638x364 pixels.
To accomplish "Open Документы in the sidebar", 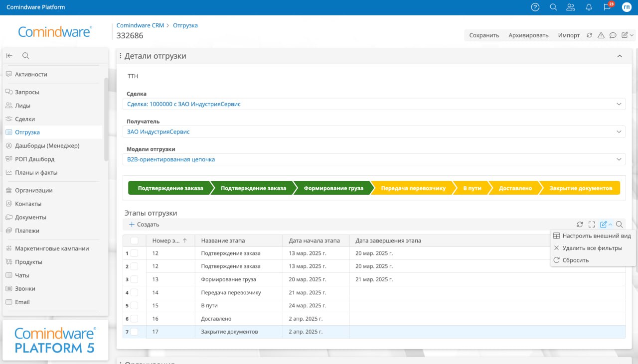I will (x=30, y=217).
